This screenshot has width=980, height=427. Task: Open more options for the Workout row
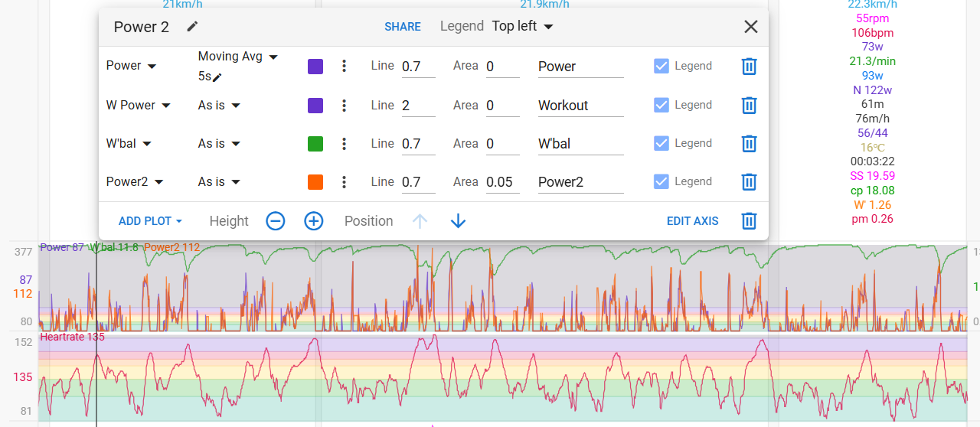pyautogui.click(x=345, y=105)
